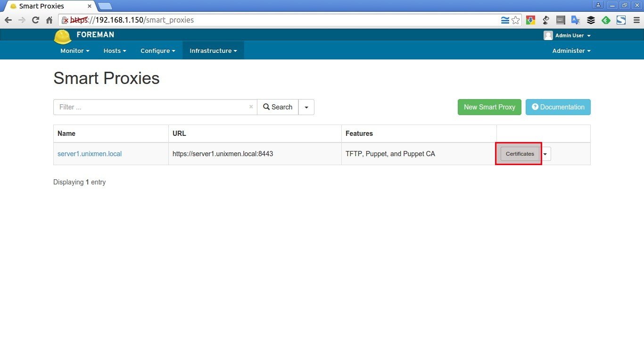Image resolution: width=644 pixels, height=351 pixels.
Task: Click the New Smart Proxy button
Action: [x=489, y=107]
